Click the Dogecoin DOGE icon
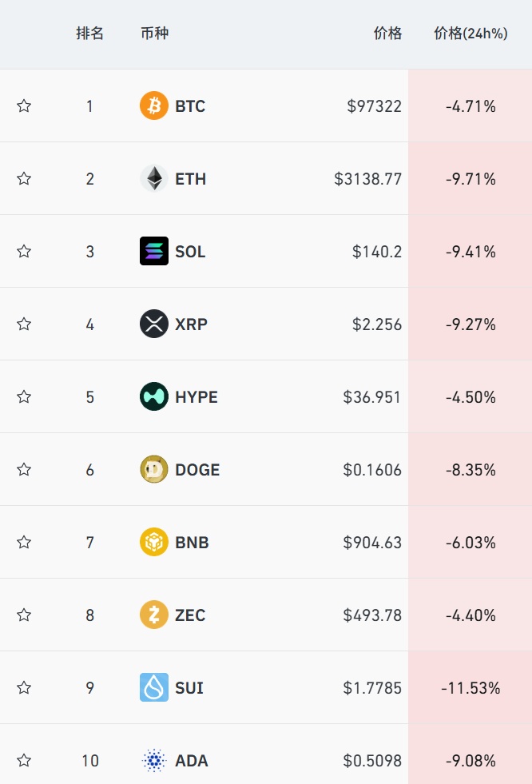Image resolution: width=532 pixels, height=784 pixels. tap(153, 469)
